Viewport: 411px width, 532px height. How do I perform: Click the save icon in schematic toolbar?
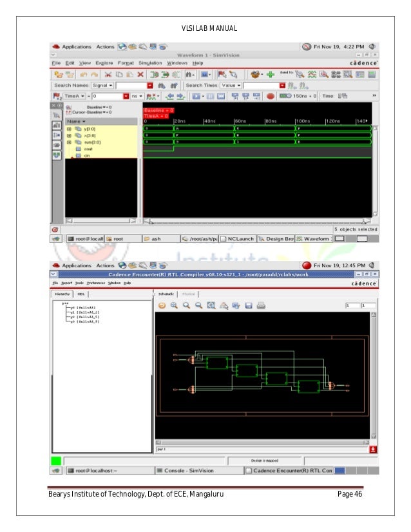249,306
